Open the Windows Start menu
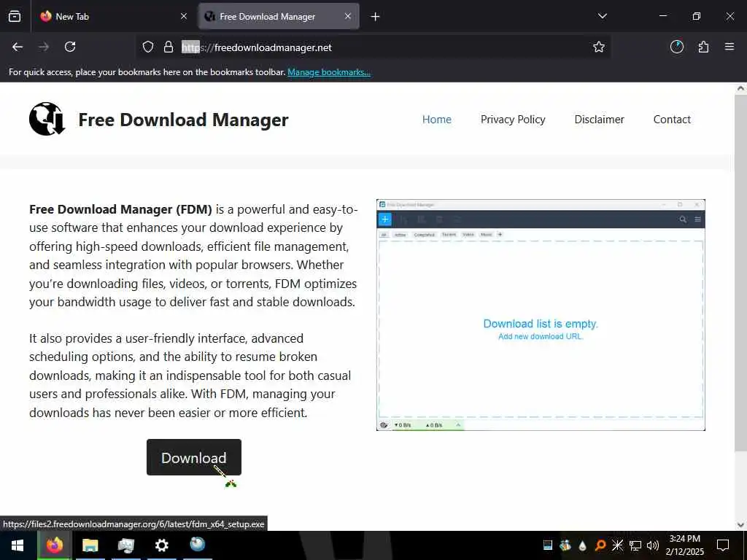The width and height of the screenshot is (747, 560). (18, 545)
